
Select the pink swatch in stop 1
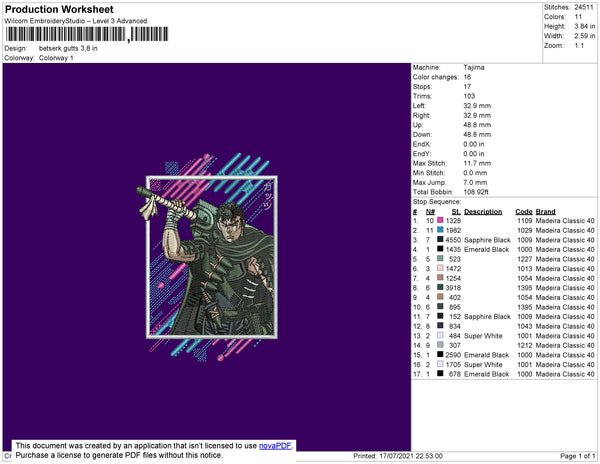(440, 220)
